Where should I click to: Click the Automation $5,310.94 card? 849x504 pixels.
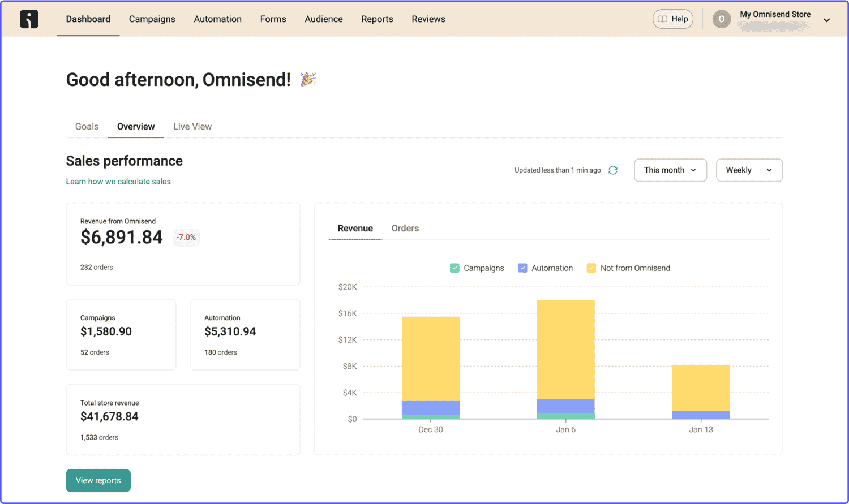tap(245, 335)
